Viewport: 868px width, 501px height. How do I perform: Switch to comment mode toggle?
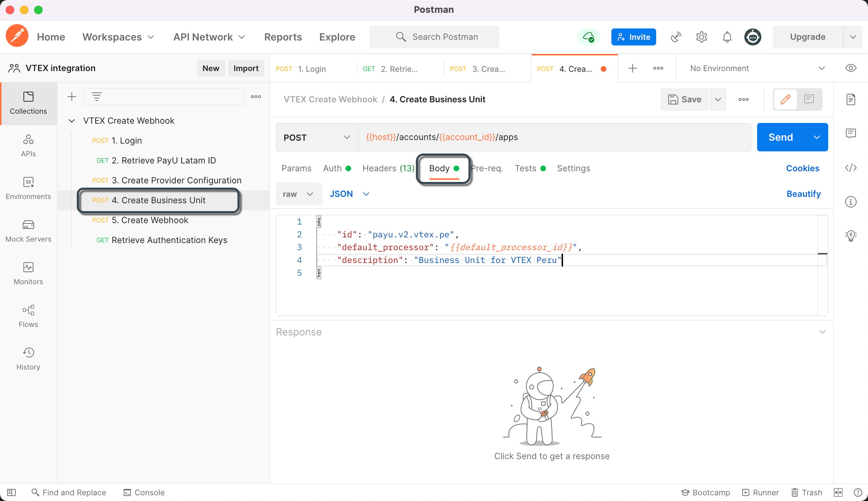point(809,99)
